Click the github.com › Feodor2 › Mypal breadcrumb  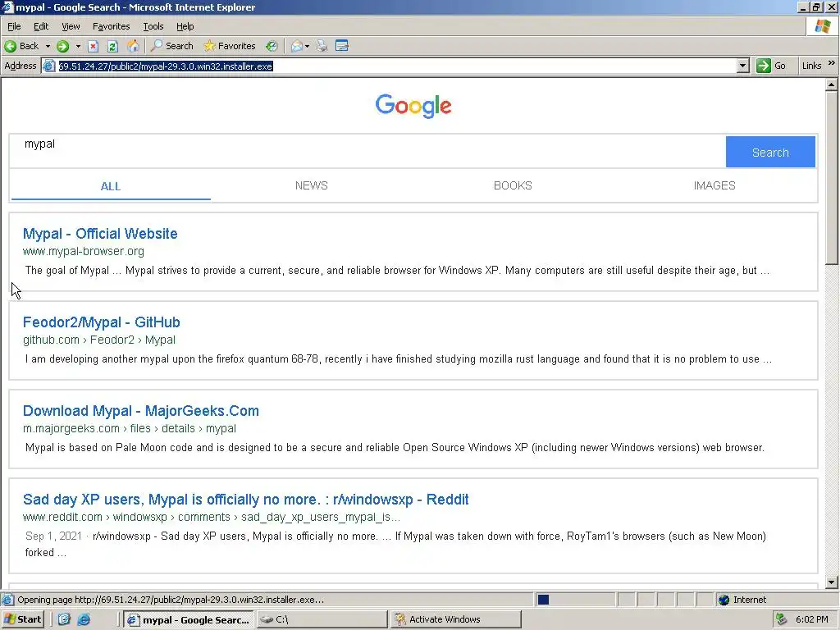point(99,340)
